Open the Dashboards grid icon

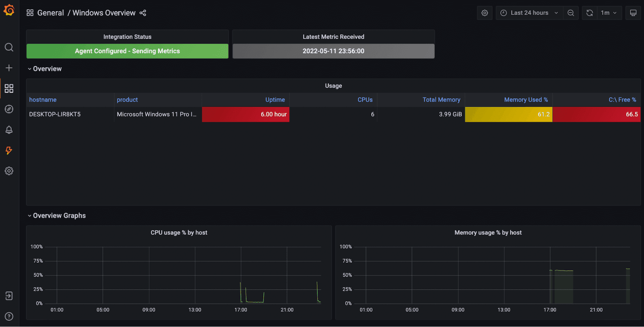tap(9, 89)
